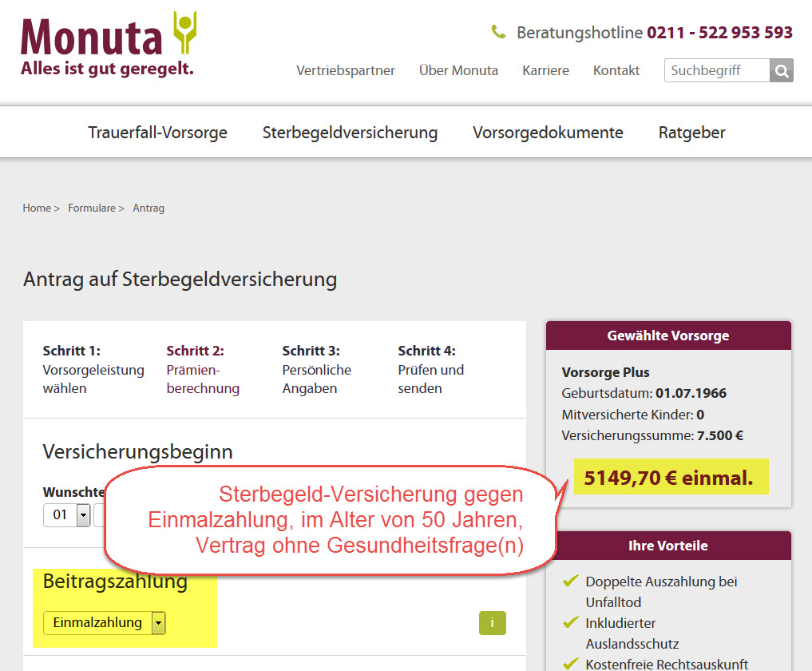Visit the Kontakt page

(616, 70)
